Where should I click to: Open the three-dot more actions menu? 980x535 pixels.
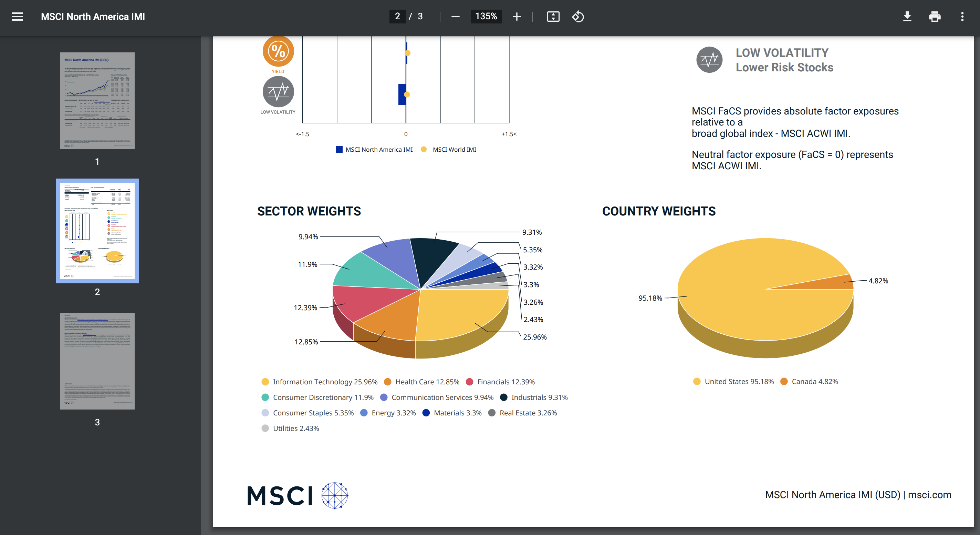point(962,16)
